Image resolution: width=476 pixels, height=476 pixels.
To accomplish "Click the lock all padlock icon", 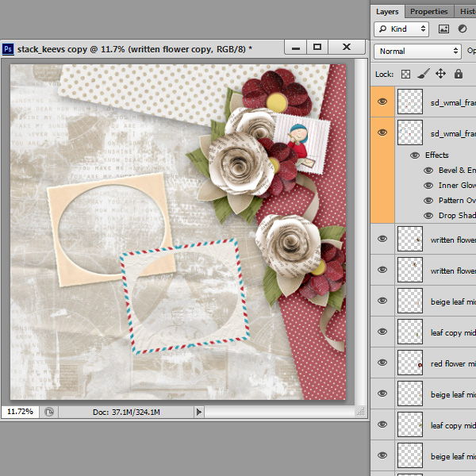I will coord(459,74).
